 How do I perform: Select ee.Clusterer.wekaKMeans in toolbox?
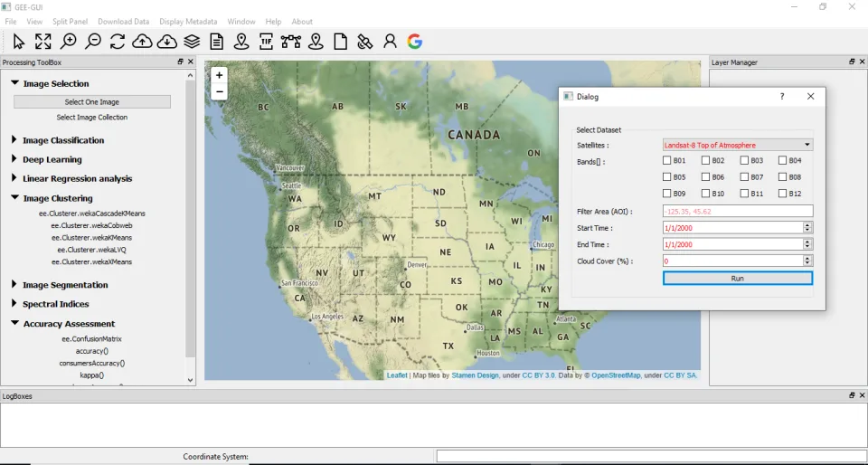tap(92, 238)
